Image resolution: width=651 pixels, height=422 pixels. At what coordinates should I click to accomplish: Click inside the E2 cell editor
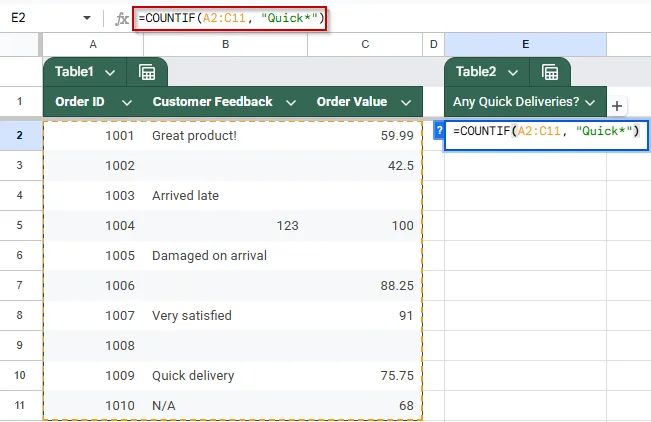point(546,135)
